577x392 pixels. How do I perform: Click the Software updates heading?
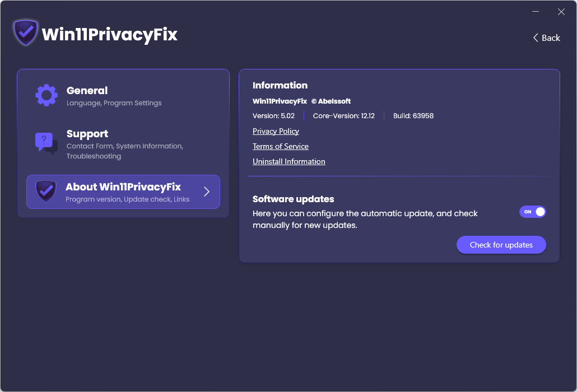tap(294, 199)
